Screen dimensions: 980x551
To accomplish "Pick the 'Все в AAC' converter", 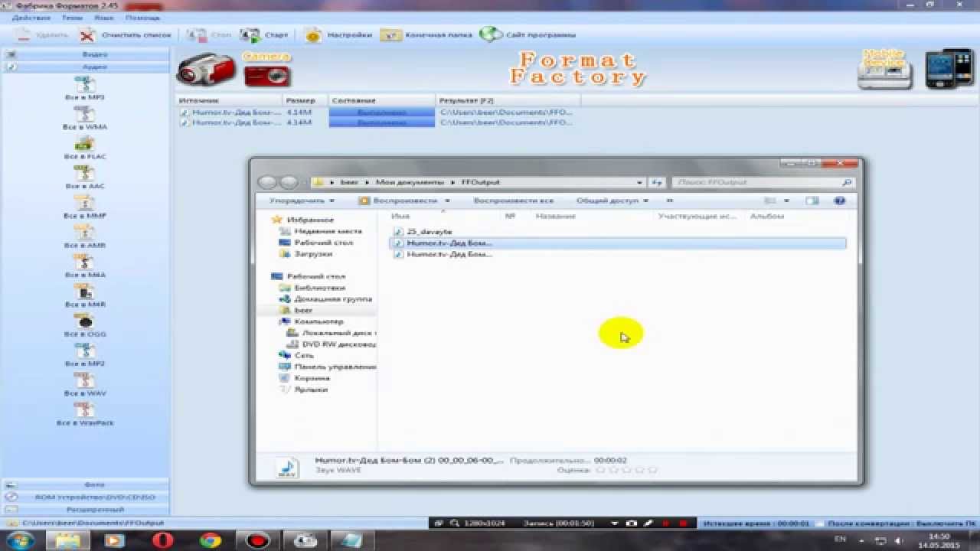I will click(84, 177).
